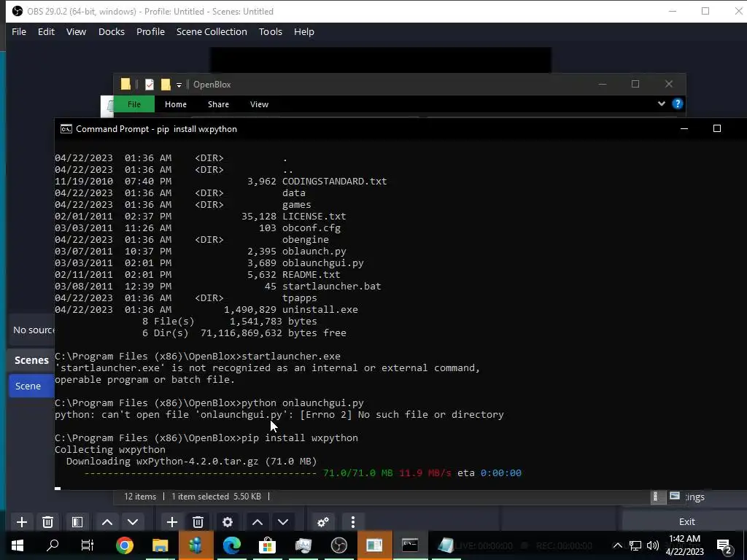Open OBS View menu
This screenshot has height=560, width=747.
(76, 31)
